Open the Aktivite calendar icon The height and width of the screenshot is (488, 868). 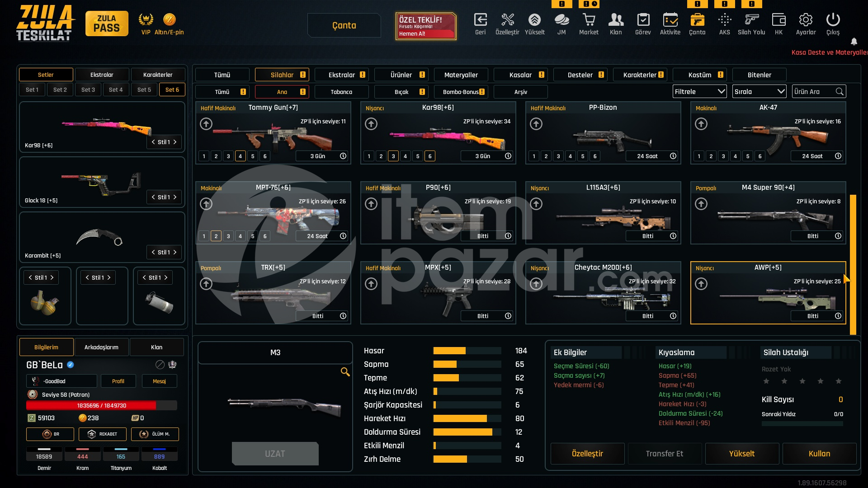(670, 20)
